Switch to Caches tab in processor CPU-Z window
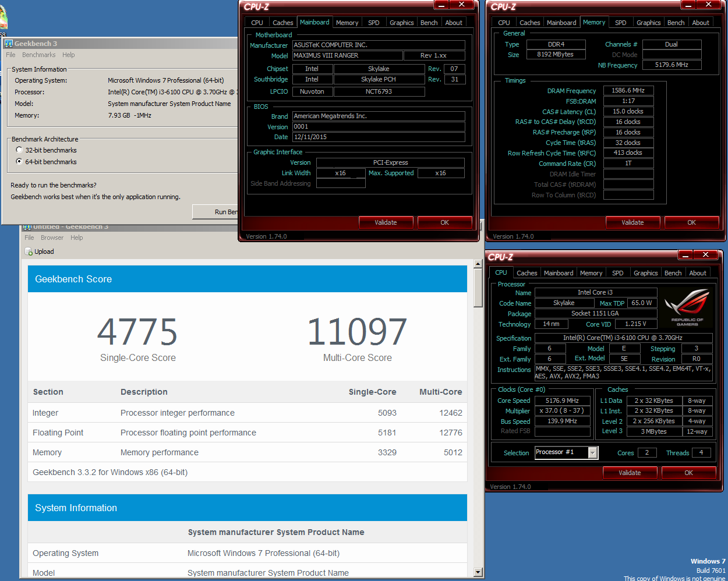 (x=527, y=273)
